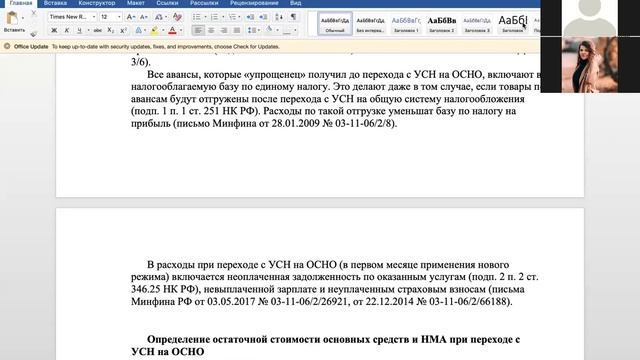640x360 pixels.
Task: Open the Вид ribbon tab
Action: (296, 3)
